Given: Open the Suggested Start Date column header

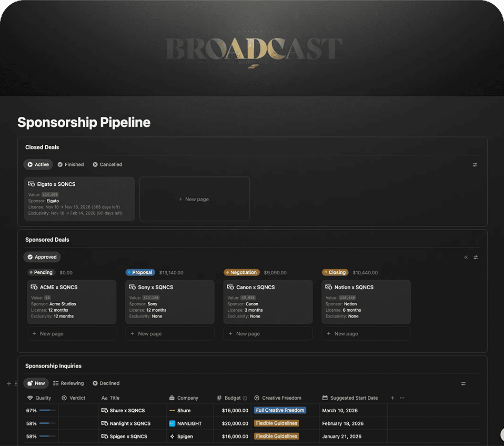Looking at the screenshot, I should [350, 398].
